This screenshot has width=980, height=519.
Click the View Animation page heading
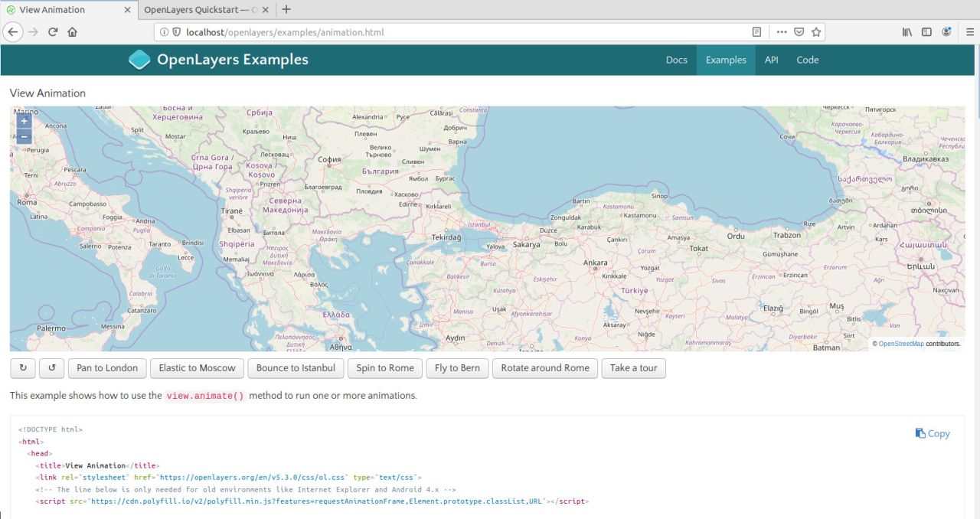pos(47,93)
